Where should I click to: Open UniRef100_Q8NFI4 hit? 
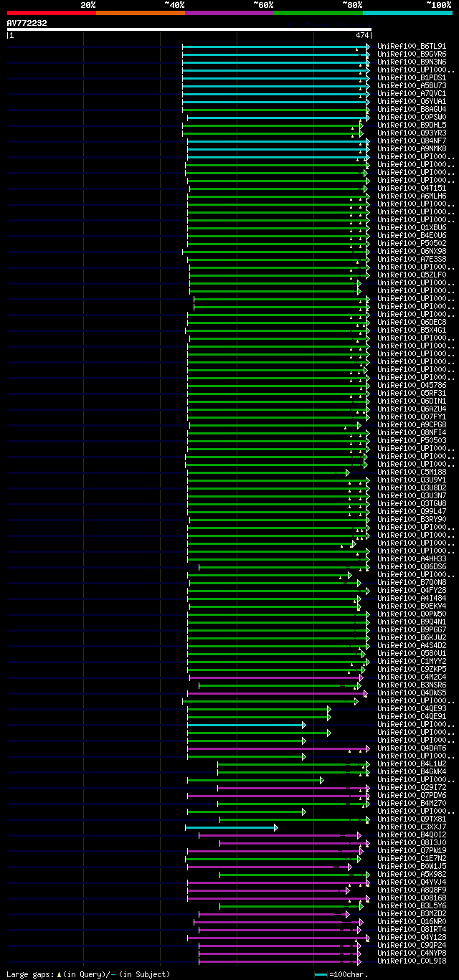coord(413,432)
